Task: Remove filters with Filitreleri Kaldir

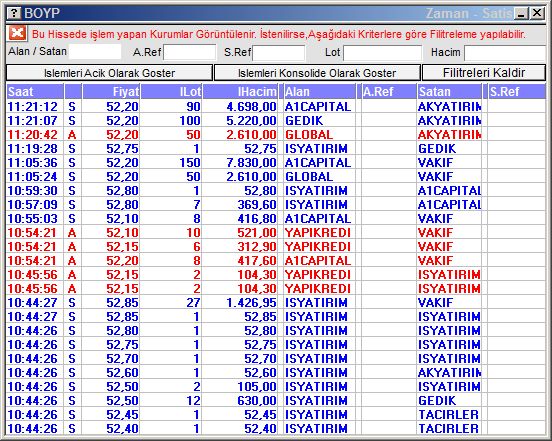Action: coord(484,73)
